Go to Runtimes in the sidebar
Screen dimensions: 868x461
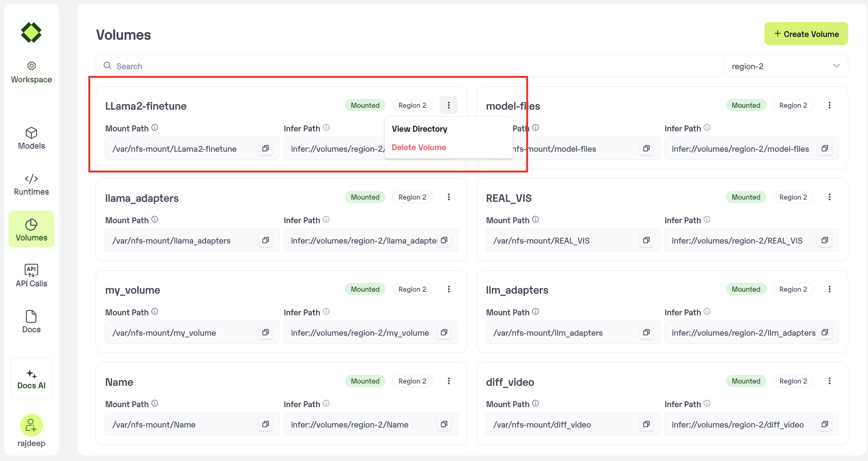click(x=31, y=184)
